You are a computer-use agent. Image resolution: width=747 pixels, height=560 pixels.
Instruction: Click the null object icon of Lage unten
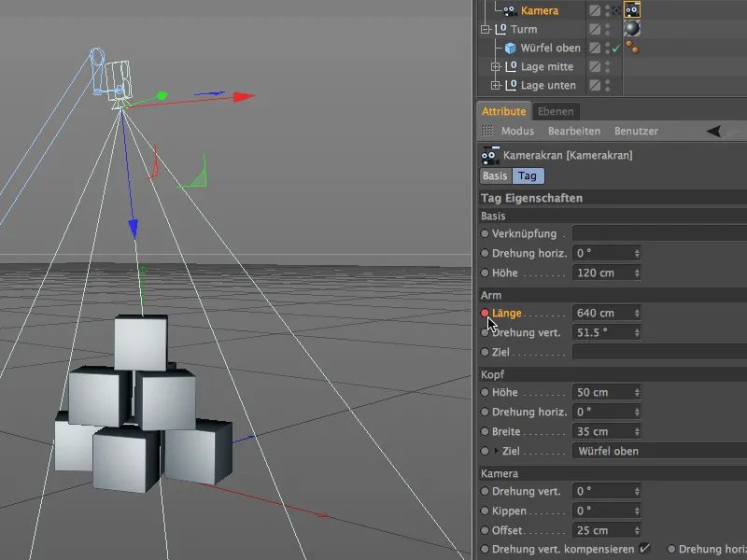click(511, 85)
